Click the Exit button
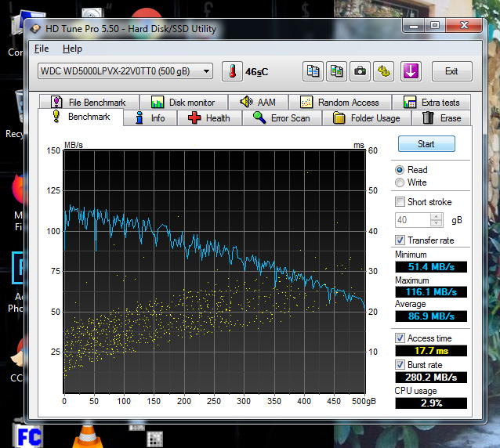 452,71
